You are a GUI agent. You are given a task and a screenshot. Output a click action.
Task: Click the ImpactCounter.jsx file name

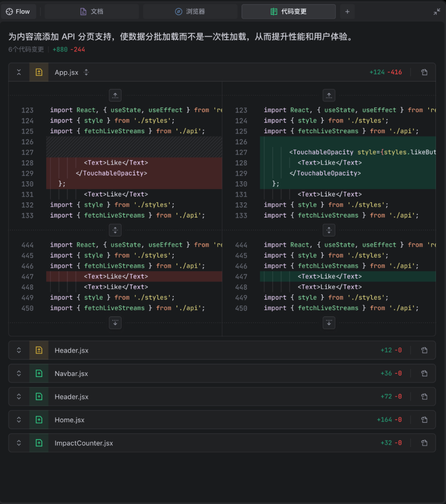[84, 443]
